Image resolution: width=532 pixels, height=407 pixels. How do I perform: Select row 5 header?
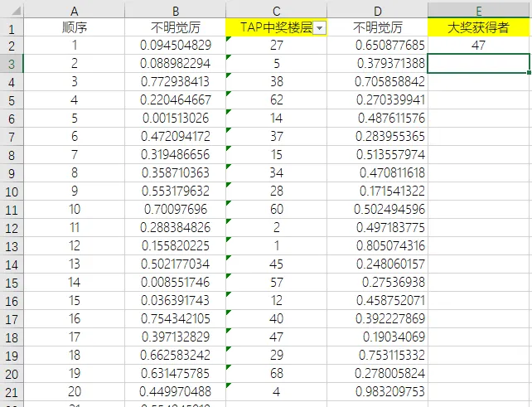tap(12, 100)
